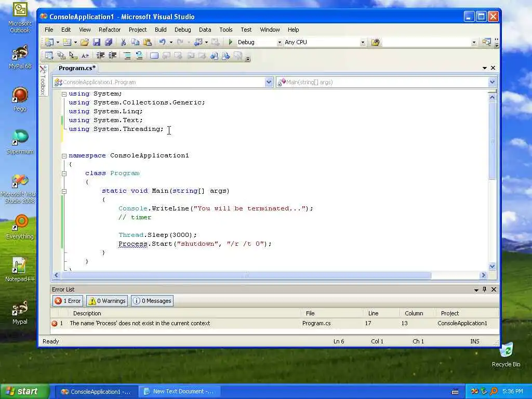Close the Program.cs document tab
This screenshot has width=532, height=399.
coord(493,68)
